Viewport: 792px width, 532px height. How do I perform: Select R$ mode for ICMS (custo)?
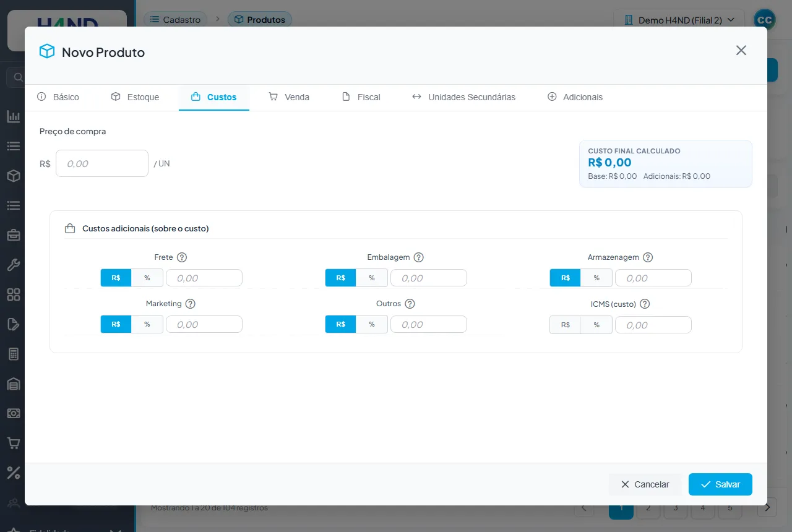click(x=566, y=325)
